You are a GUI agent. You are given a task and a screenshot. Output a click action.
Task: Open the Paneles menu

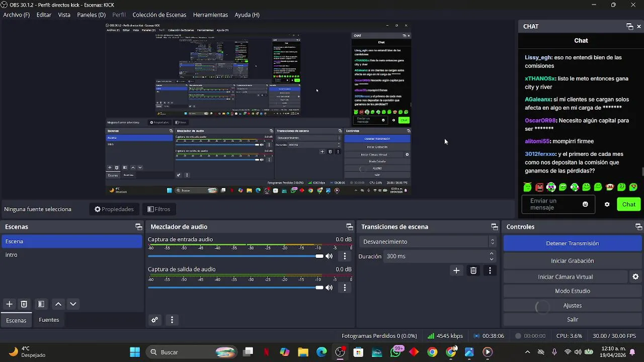(x=91, y=15)
